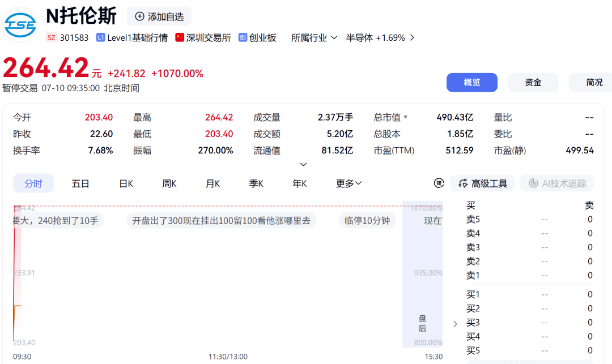612x364 pixels.
Task: Click the '240抢到了10手' comment bubble
Action: pos(58,221)
